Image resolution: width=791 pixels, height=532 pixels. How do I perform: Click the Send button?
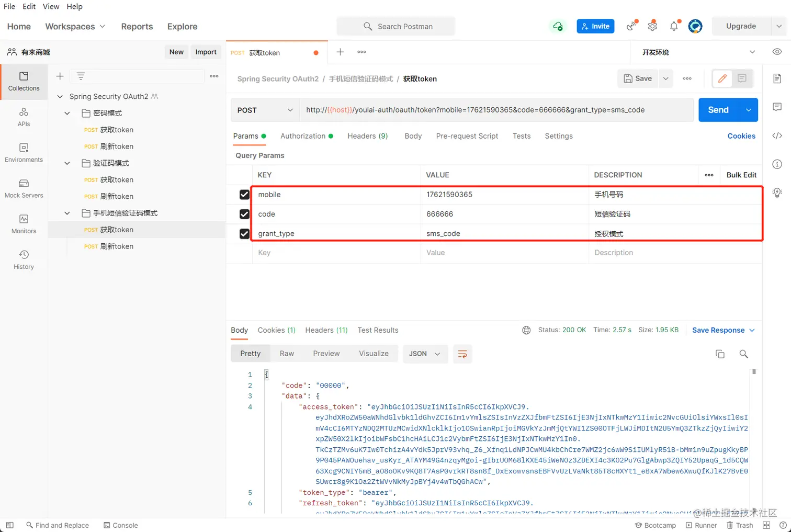[x=718, y=110]
